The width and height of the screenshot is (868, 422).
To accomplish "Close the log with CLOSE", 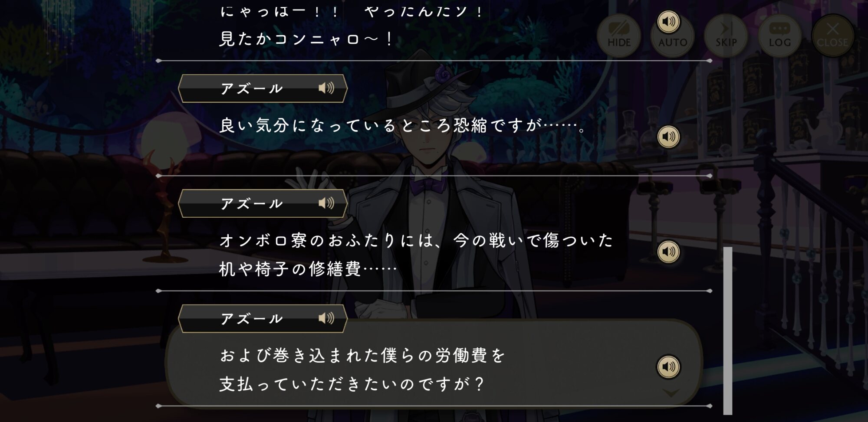I will (x=832, y=36).
